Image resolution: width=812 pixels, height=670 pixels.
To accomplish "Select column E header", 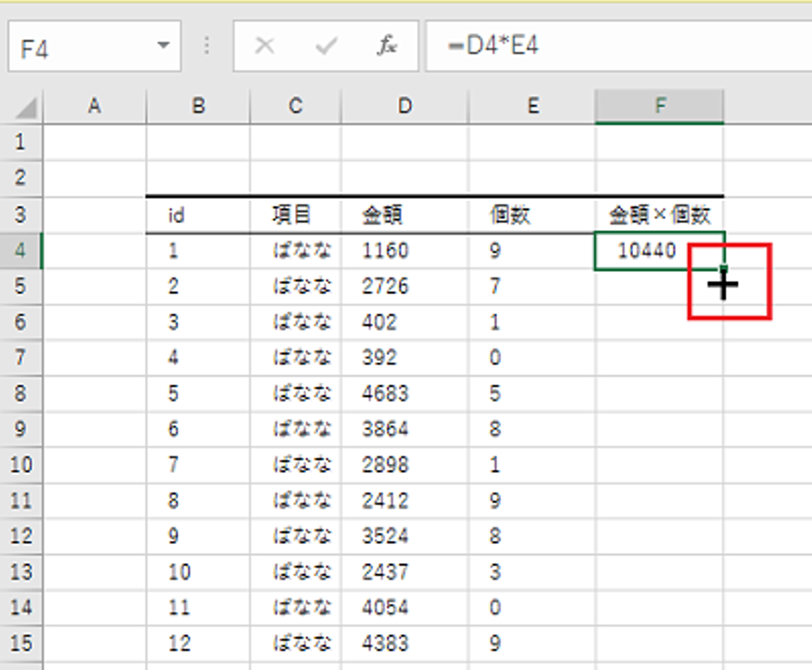I will pos(532,106).
